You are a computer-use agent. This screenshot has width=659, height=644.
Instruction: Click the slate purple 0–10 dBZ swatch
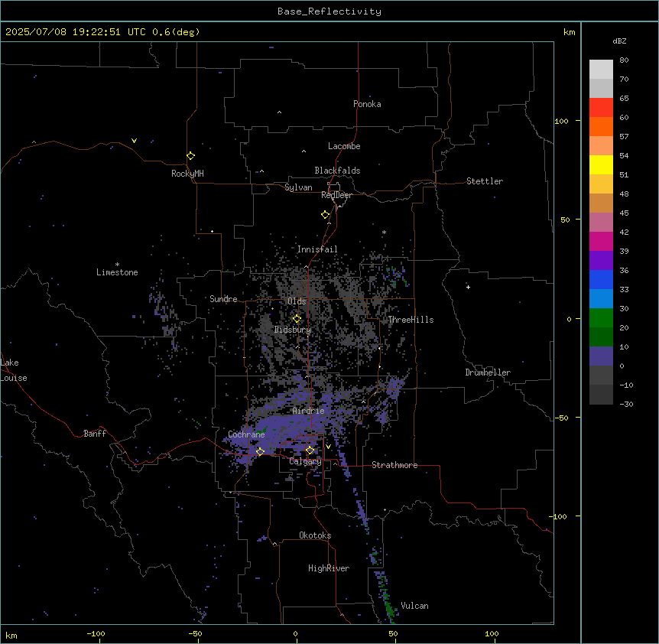pyautogui.click(x=601, y=356)
